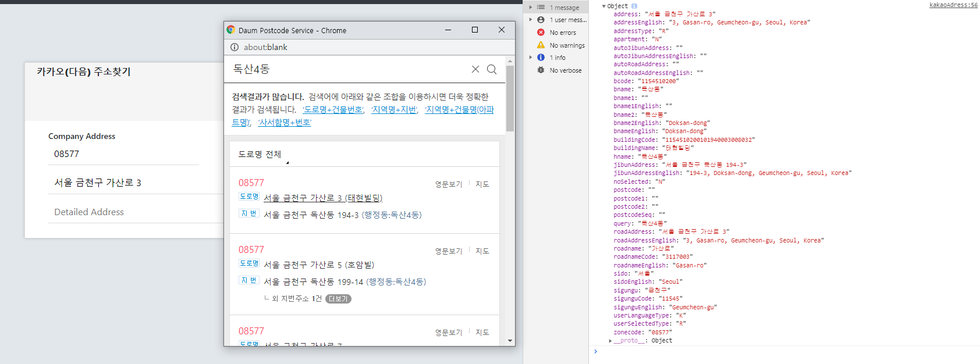
Task: Click the about:blank address bar text
Action: tap(265, 47)
